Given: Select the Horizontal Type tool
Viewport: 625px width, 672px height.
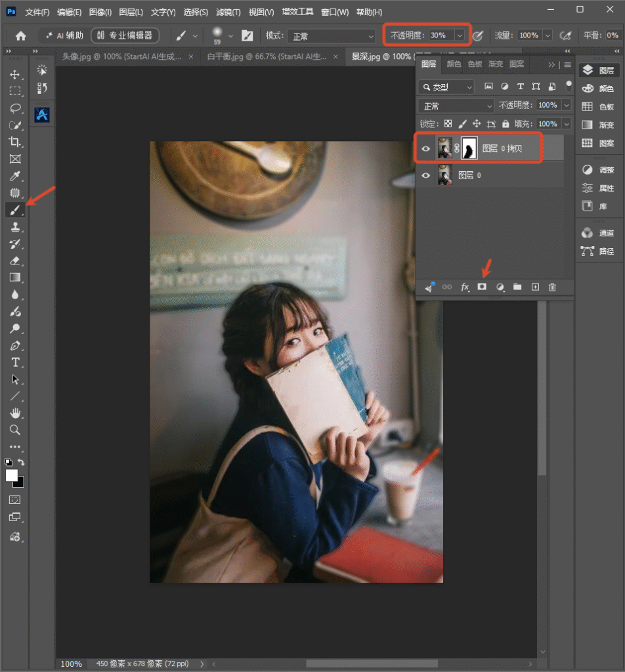Looking at the screenshot, I should [x=15, y=362].
